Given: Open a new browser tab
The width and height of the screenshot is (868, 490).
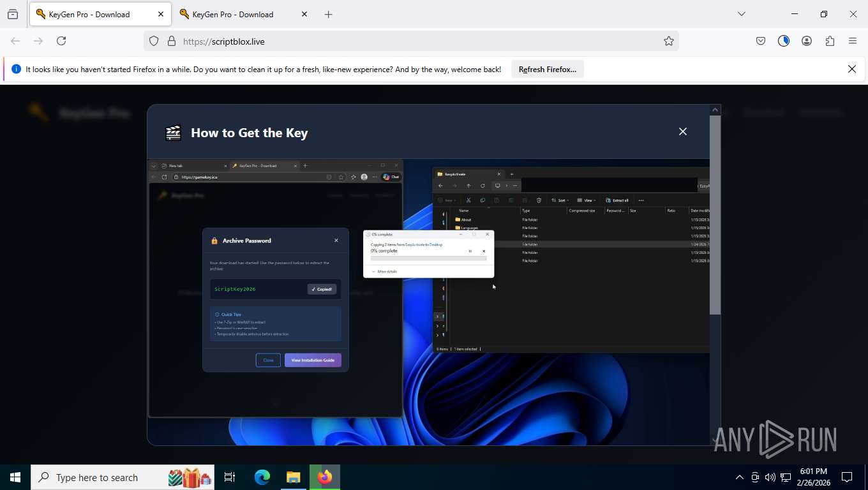Looking at the screenshot, I should coord(329,14).
